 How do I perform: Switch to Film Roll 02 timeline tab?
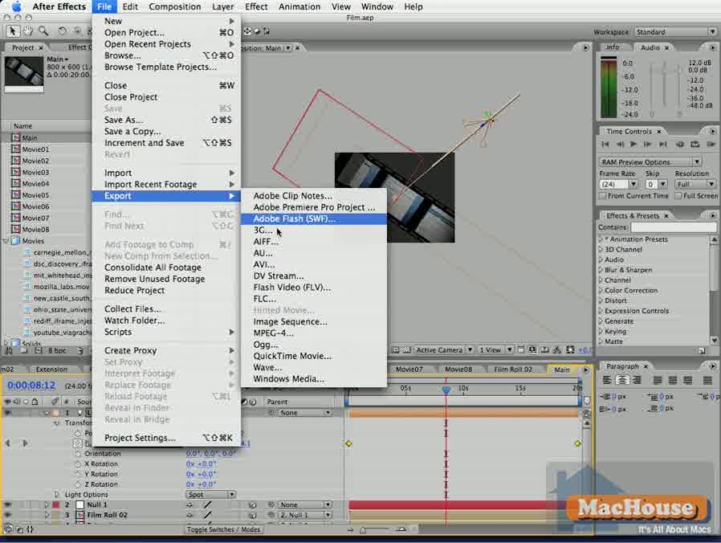(x=513, y=370)
